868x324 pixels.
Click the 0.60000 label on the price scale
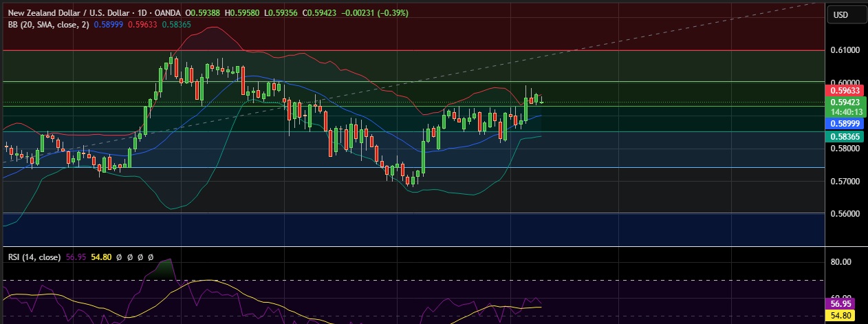coord(845,82)
